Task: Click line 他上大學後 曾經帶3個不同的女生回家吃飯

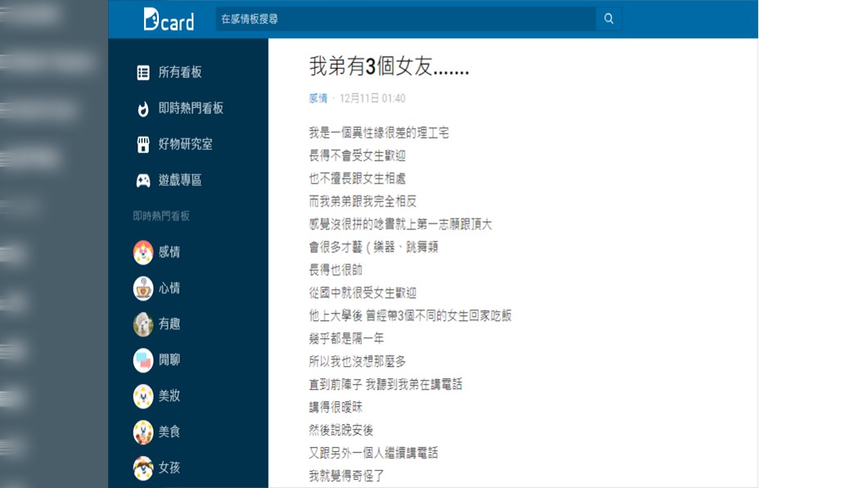Action: (x=410, y=316)
